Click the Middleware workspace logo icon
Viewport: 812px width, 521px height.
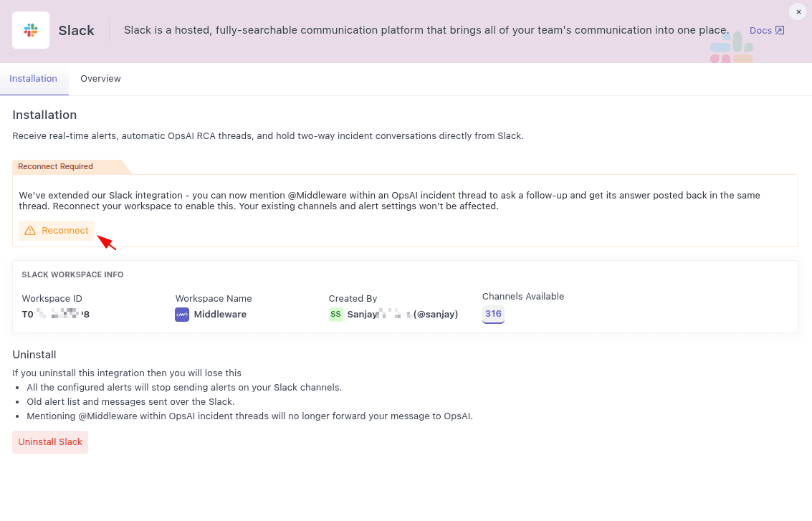tap(182, 315)
